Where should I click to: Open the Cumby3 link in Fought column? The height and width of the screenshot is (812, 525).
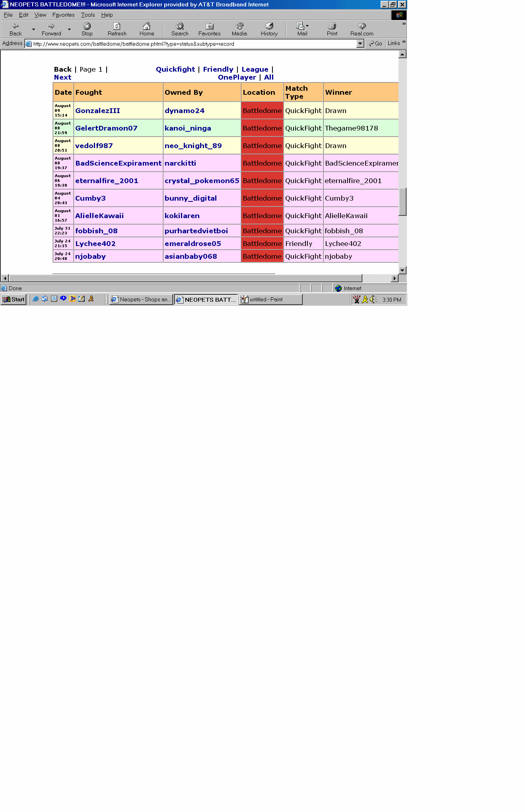[90, 198]
